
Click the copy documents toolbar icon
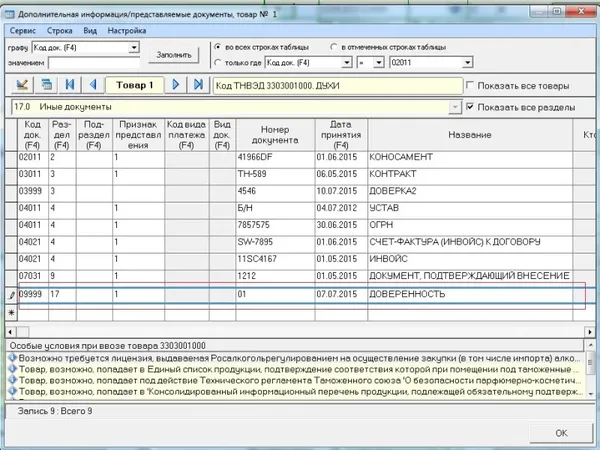pos(46,85)
